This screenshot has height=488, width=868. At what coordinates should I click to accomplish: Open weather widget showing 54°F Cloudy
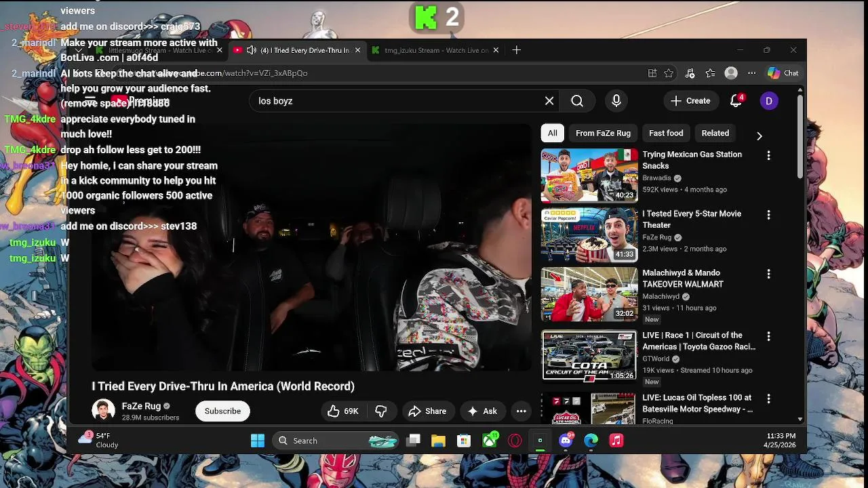98,440
